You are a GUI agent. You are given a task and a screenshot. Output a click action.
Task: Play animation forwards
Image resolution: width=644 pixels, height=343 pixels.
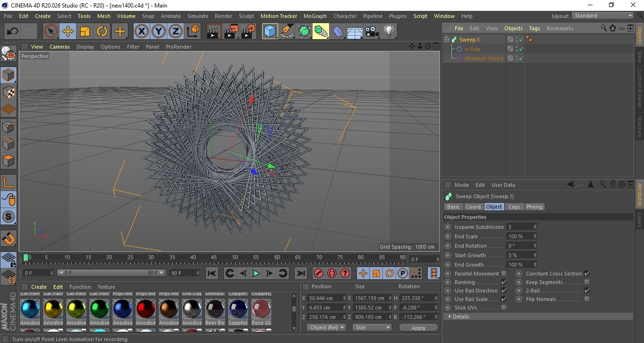[x=256, y=273]
